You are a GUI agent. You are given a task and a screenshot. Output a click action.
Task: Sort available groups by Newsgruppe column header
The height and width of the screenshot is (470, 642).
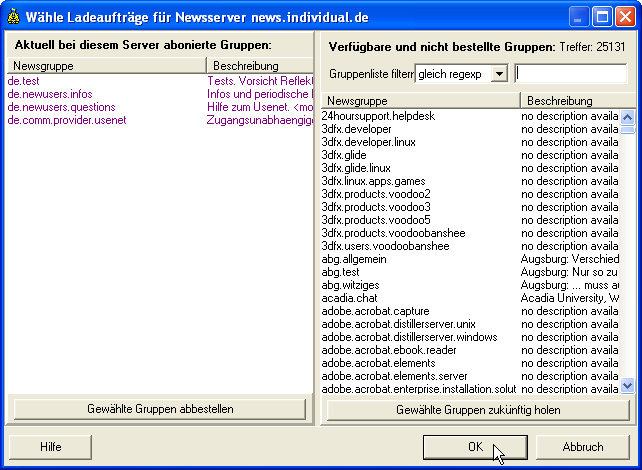tap(420, 101)
